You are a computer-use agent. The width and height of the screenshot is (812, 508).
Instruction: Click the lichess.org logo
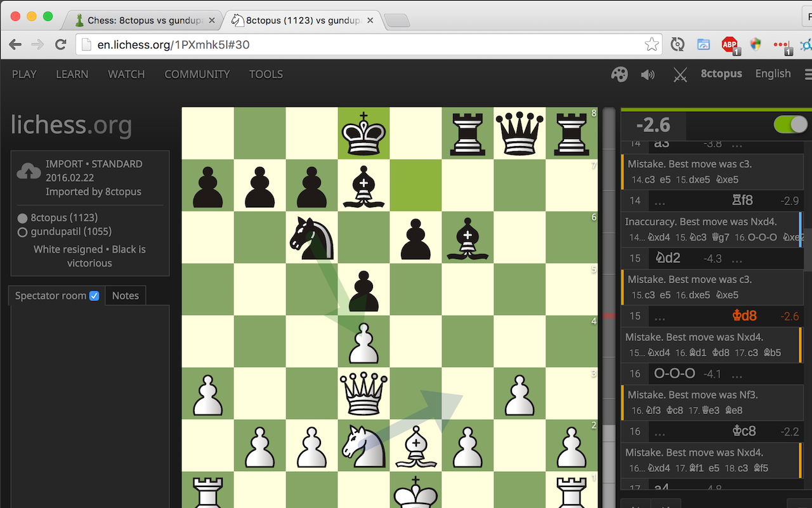[71, 125]
